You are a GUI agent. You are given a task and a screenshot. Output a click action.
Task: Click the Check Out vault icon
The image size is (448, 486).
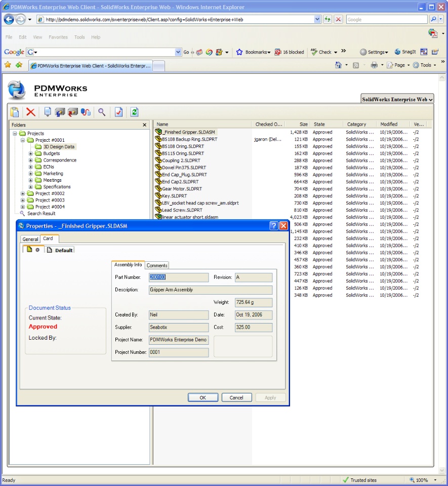point(60,112)
